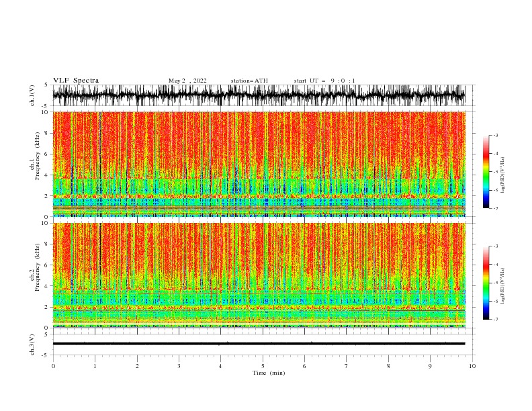Select the 'ch.1(V)' axis label
The height and width of the screenshot is (411, 532).
[32, 95]
